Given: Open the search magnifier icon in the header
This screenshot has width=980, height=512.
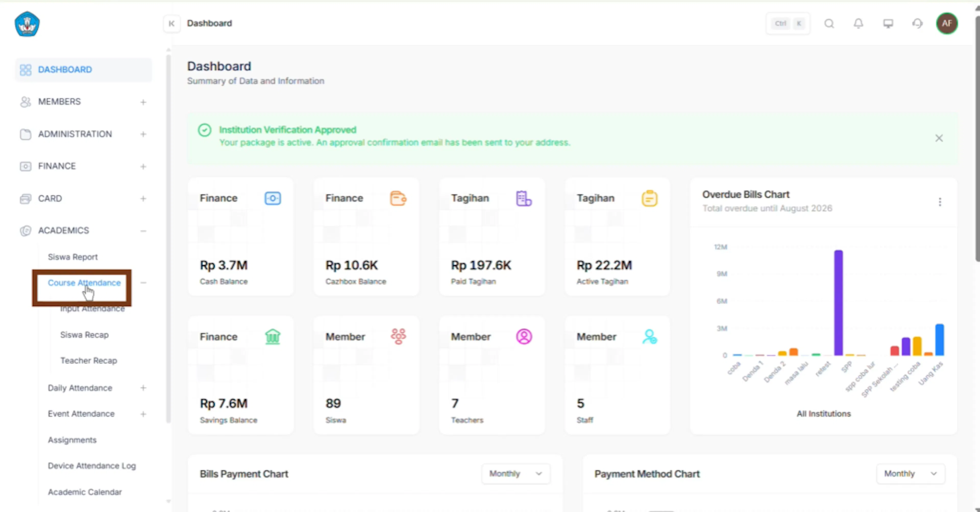Looking at the screenshot, I should [829, 23].
